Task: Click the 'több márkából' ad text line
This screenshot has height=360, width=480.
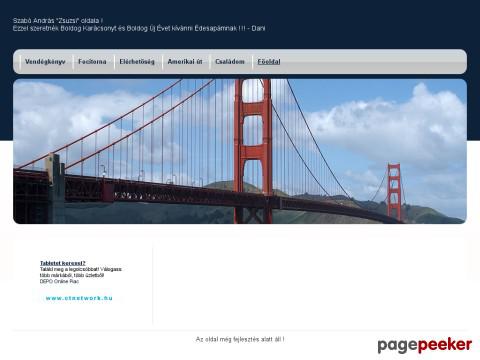Action: coord(72,275)
